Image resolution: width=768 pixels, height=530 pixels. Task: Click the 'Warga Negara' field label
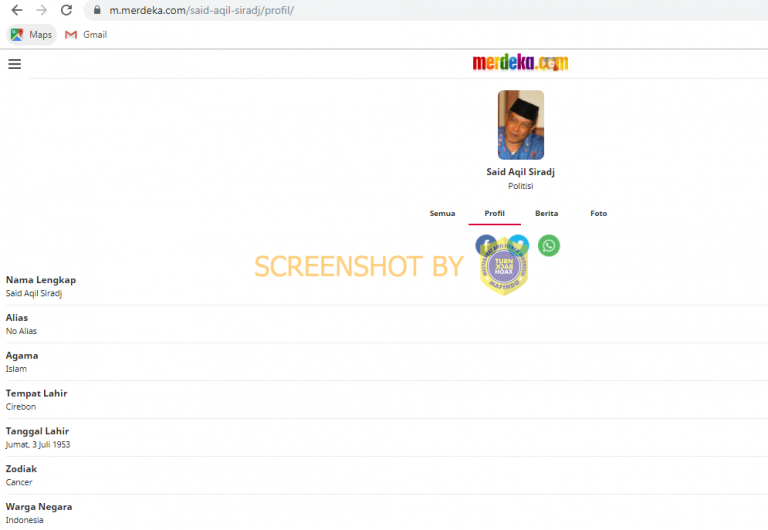click(x=39, y=507)
